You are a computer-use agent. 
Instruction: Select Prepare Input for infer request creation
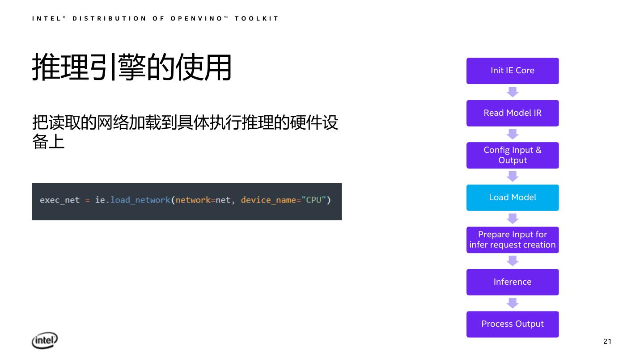(513, 240)
